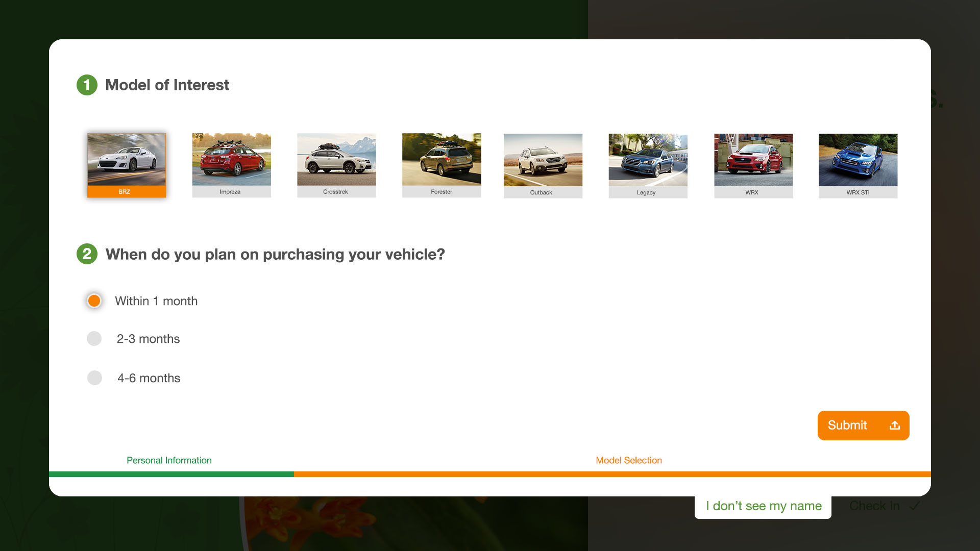Click the upload icon on Submit
The width and height of the screenshot is (980, 551).
click(x=894, y=425)
